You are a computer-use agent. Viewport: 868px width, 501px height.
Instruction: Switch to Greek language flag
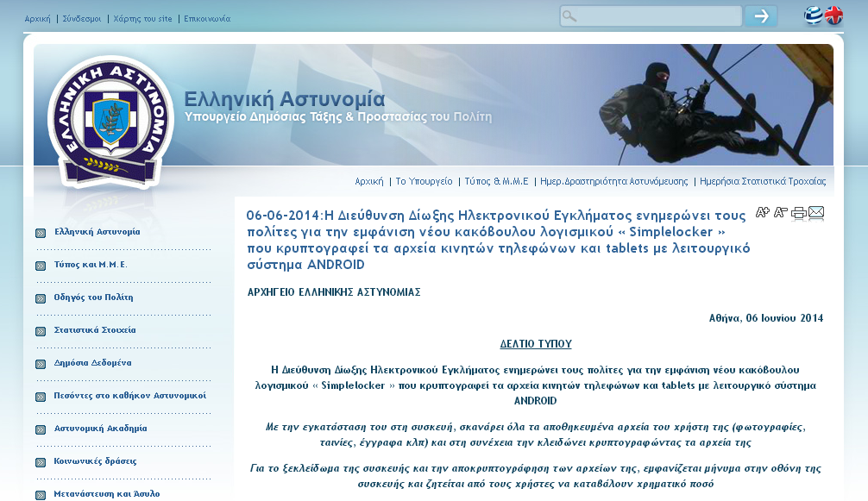pos(813,16)
